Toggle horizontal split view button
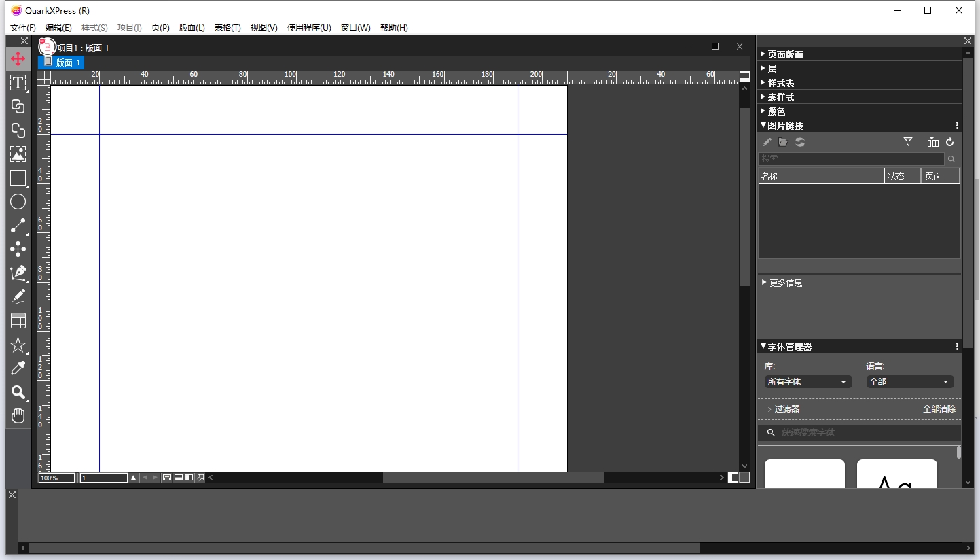This screenshot has width=980, height=560. tap(178, 478)
